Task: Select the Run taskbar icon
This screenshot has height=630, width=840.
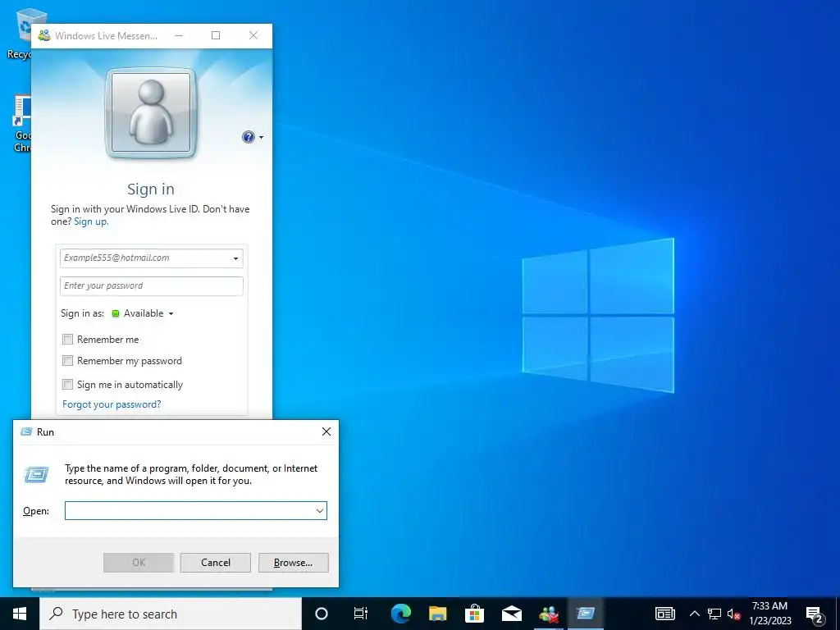Action: click(x=586, y=614)
